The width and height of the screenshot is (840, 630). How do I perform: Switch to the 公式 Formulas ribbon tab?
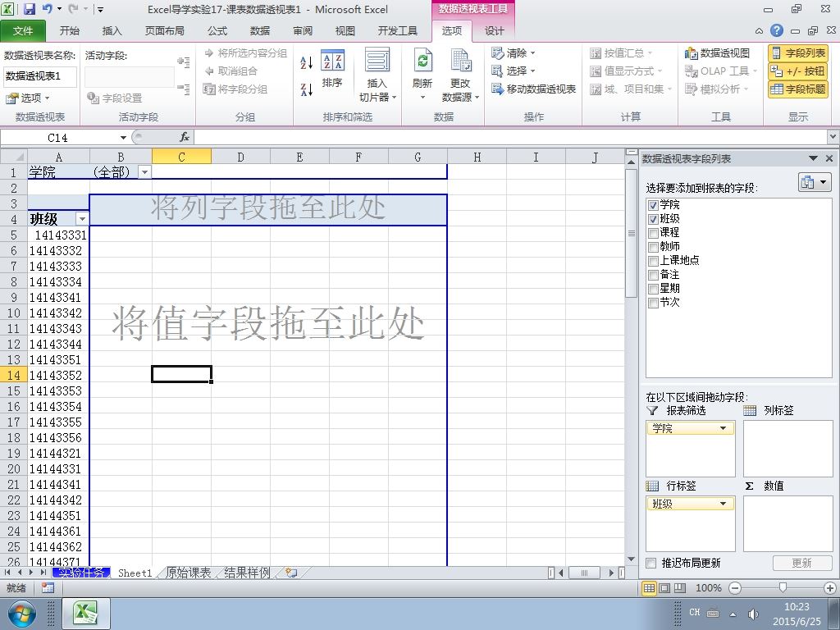(x=217, y=31)
